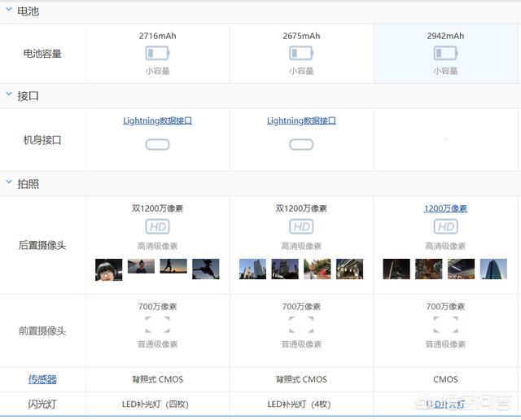This screenshot has height=420, width=521.
Task: Select the 2942mAh battery value
Action: (445, 36)
